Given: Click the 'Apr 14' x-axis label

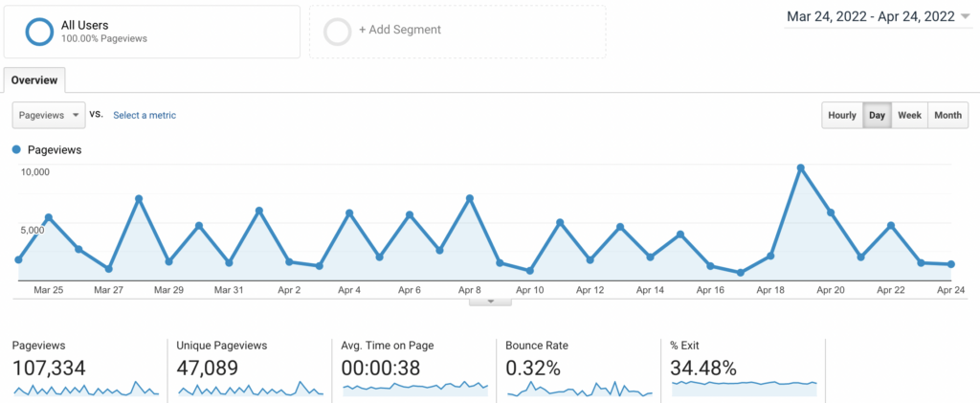Looking at the screenshot, I should 650,291.
